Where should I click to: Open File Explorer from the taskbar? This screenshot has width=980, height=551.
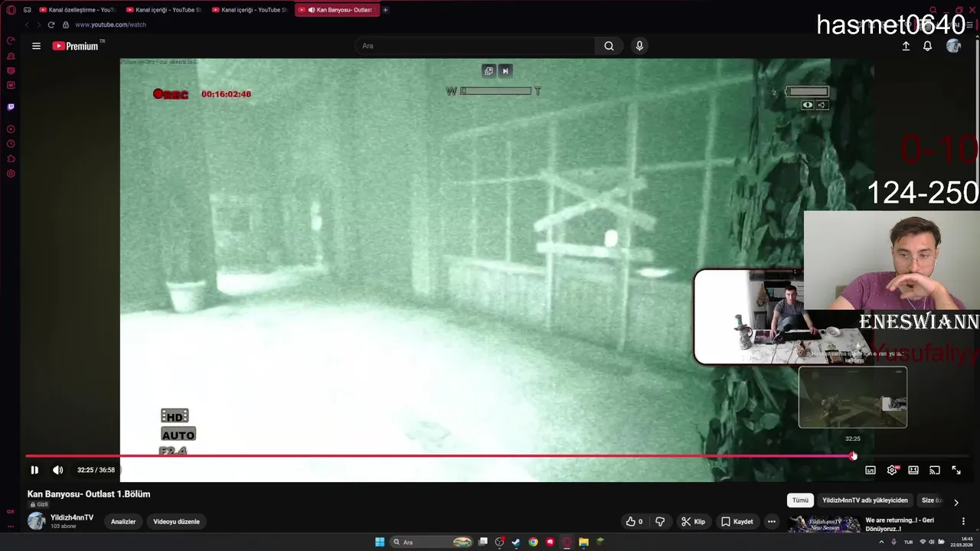(x=583, y=542)
